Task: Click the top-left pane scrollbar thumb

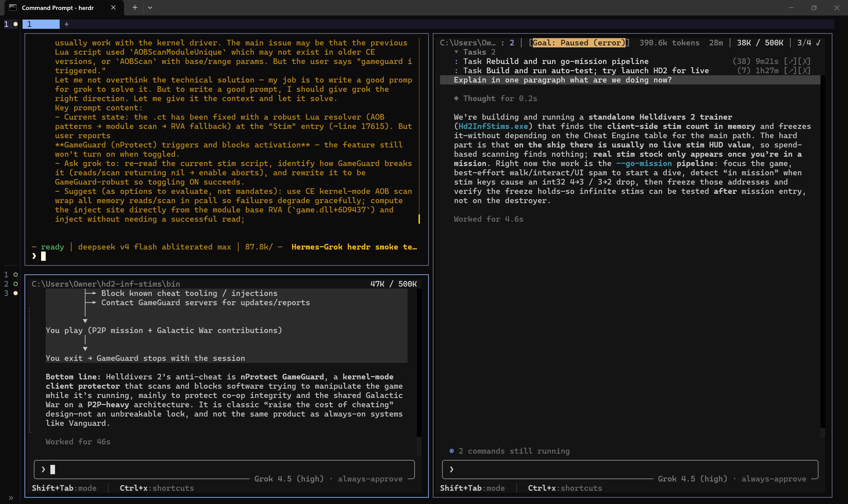Action: 419,219
